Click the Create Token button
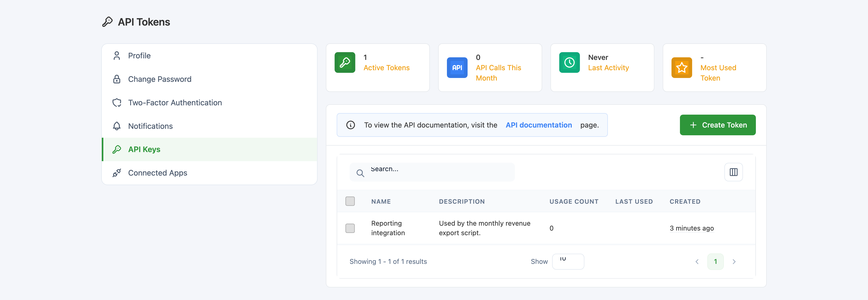The width and height of the screenshot is (868, 300). click(717, 125)
